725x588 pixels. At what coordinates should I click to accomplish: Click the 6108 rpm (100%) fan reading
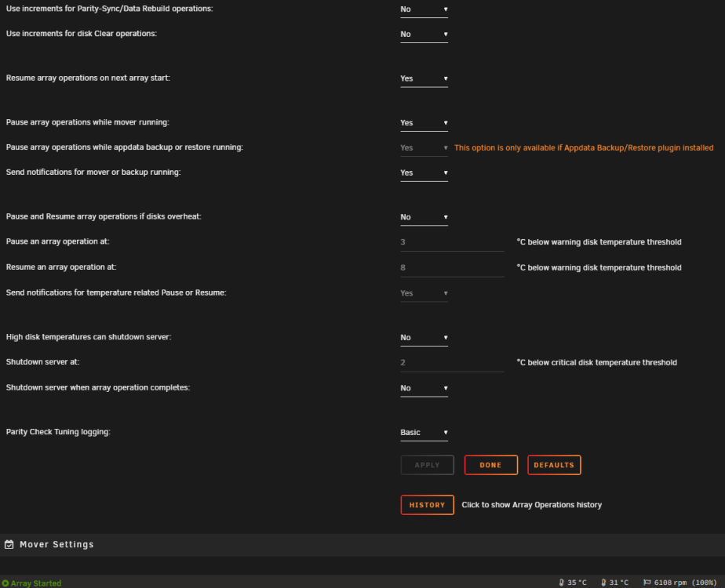coord(685,583)
